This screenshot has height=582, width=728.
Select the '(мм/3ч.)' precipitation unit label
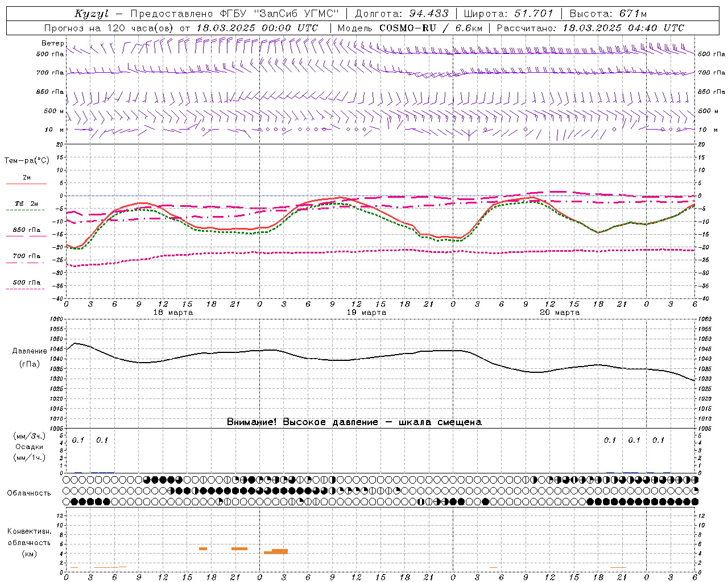click(30, 436)
